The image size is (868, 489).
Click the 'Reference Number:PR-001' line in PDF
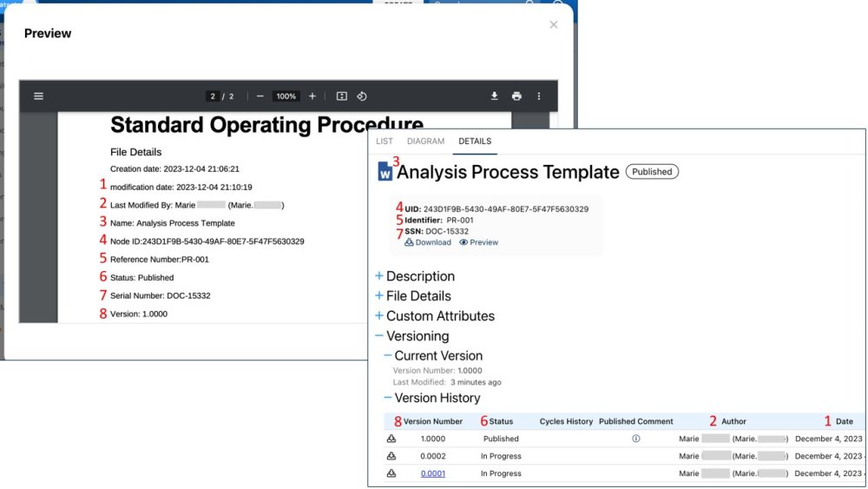[x=160, y=259]
